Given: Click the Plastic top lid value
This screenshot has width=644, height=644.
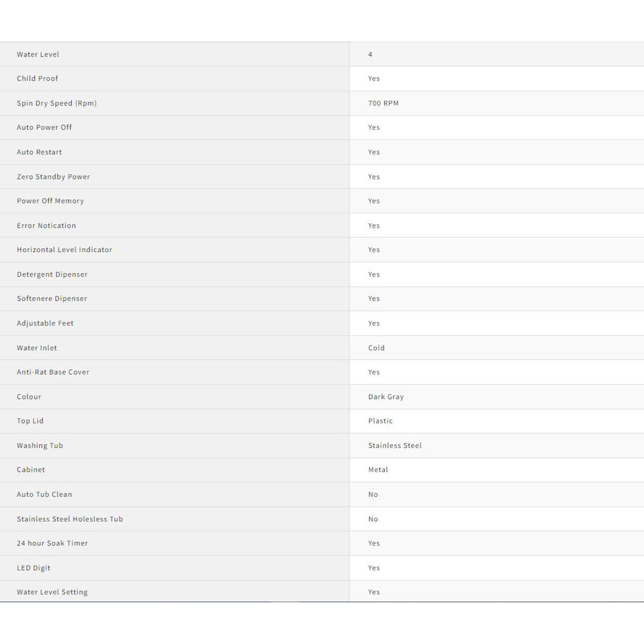Looking at the screenshot, I should (380, 421).
